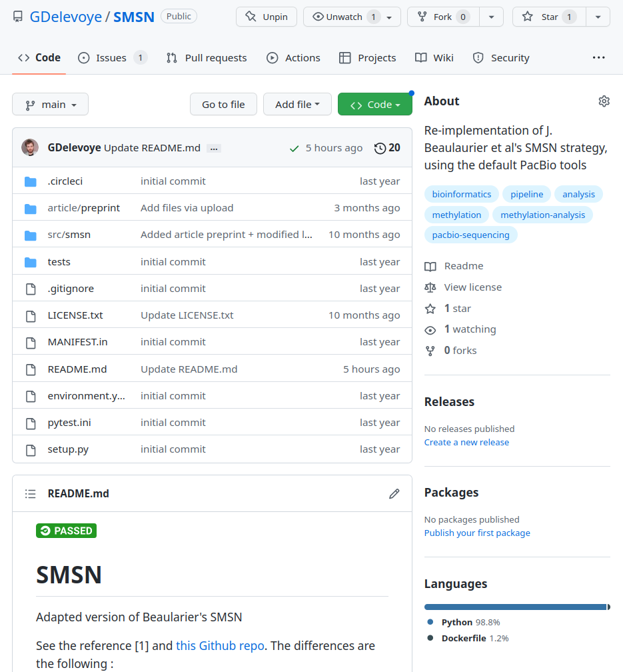Open the README.md file link
Image resolution: width=623 pixels, height=672 pixels.
point(77,369)
